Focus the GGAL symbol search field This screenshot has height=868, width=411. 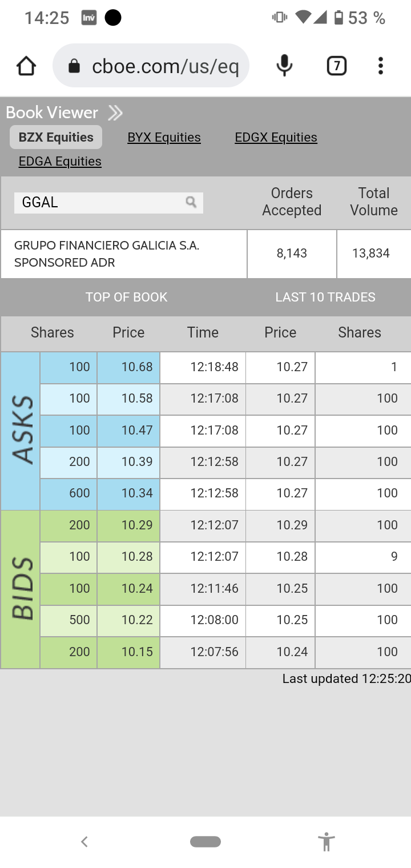100,203
